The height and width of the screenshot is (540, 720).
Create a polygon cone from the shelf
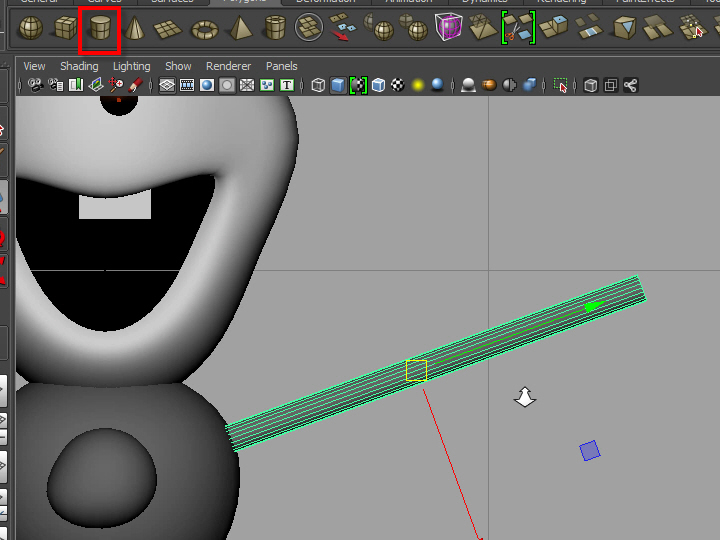pos(133,29)
